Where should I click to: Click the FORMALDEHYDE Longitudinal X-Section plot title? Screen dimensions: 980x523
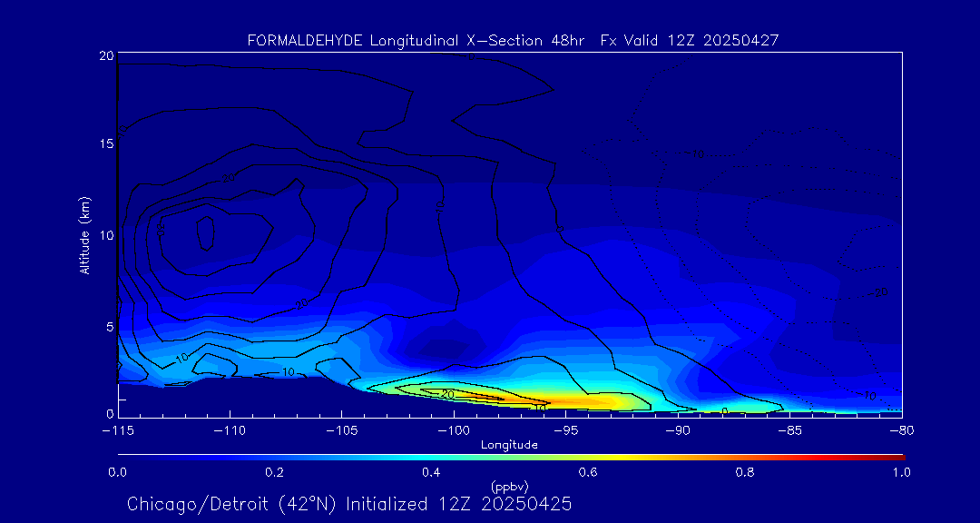tap(513, 41)
